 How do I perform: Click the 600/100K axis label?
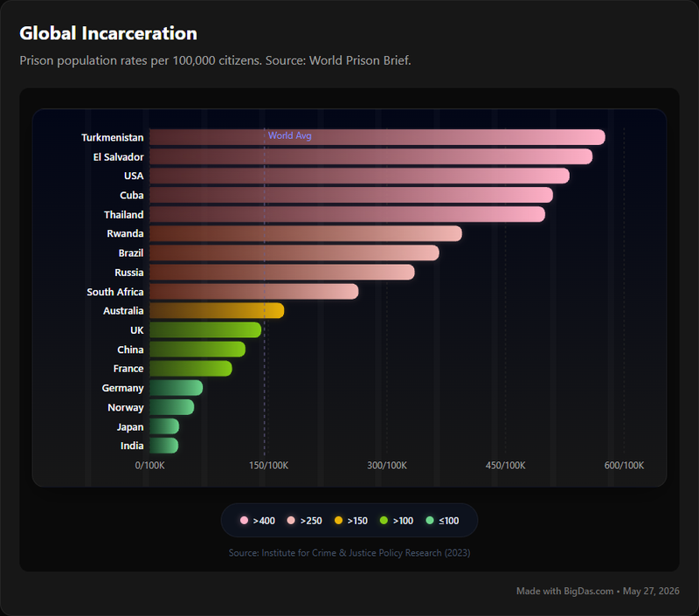[x=624, y=466]
